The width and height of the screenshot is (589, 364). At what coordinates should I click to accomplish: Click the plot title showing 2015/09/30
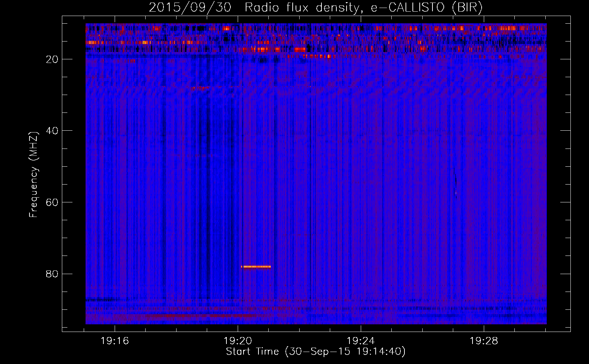click(x=190, y=8)
